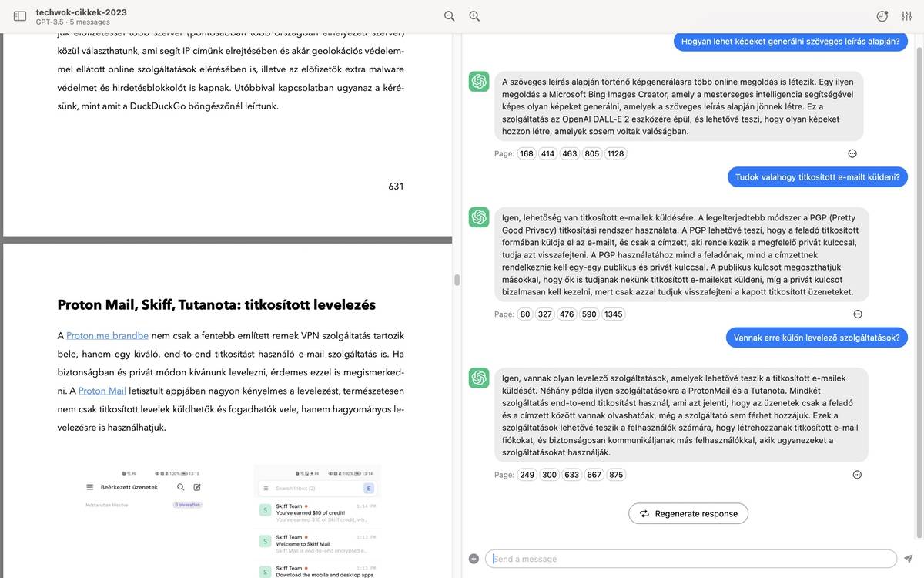Image resolution: width=924 pixels, height=578 pixels.
Task: Click the document title techwok-cikkek-2023
Action: pyautogui.click(x=81, y=12)
